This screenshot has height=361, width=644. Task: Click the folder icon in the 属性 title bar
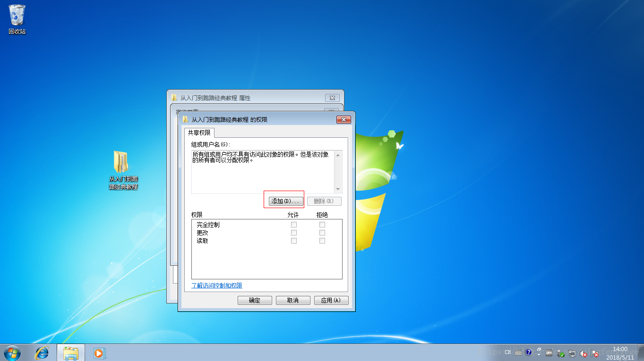pyautogui.click(x=175, y=98)
